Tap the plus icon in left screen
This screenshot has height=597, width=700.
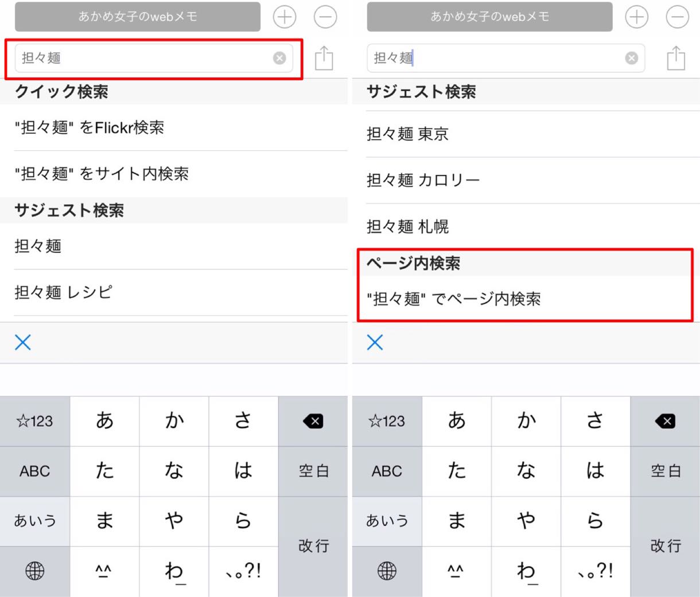(x=285, y=17)
